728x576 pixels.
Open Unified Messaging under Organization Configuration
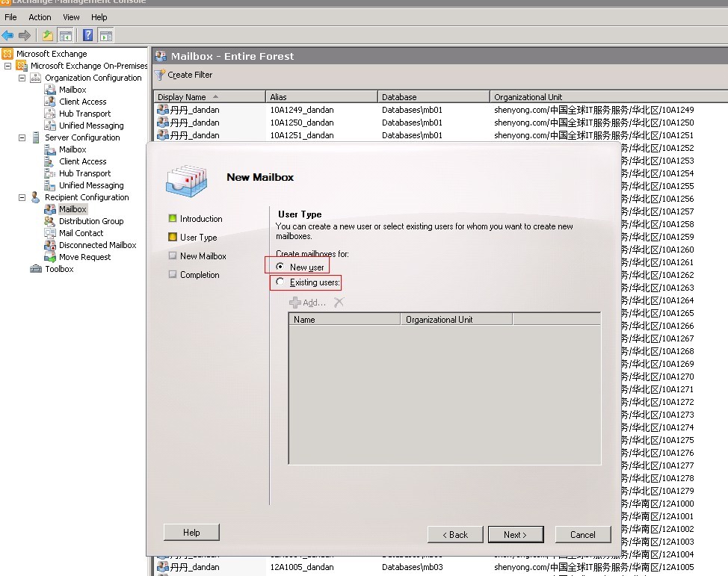91,126
